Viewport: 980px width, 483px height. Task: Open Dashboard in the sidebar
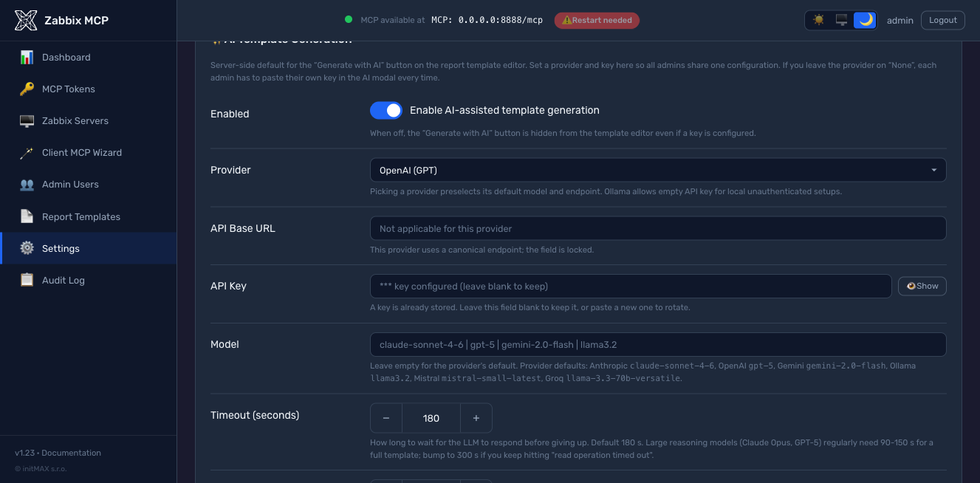click(x=89, y=57)
